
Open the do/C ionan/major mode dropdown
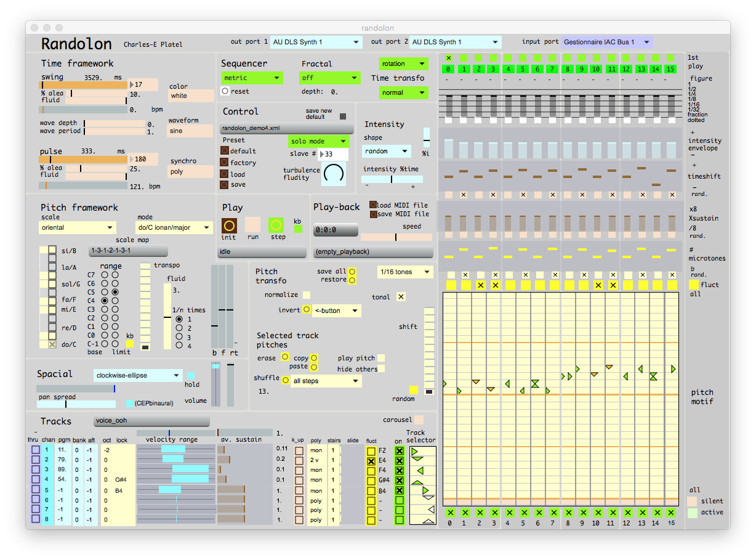[174, 227]
